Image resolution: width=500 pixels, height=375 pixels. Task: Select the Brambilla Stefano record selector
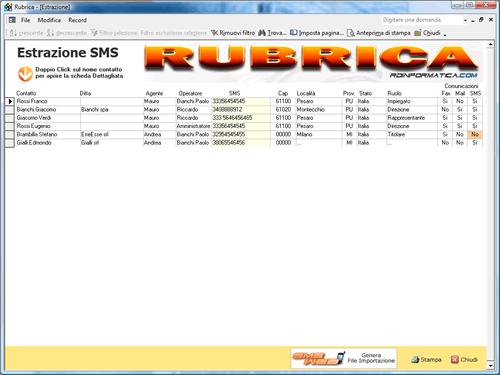[x=10, y=134]
